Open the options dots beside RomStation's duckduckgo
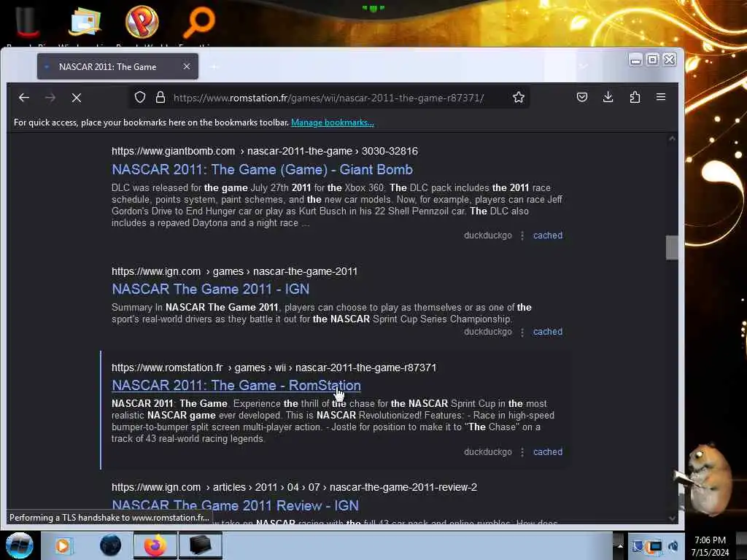 point(522,452)
